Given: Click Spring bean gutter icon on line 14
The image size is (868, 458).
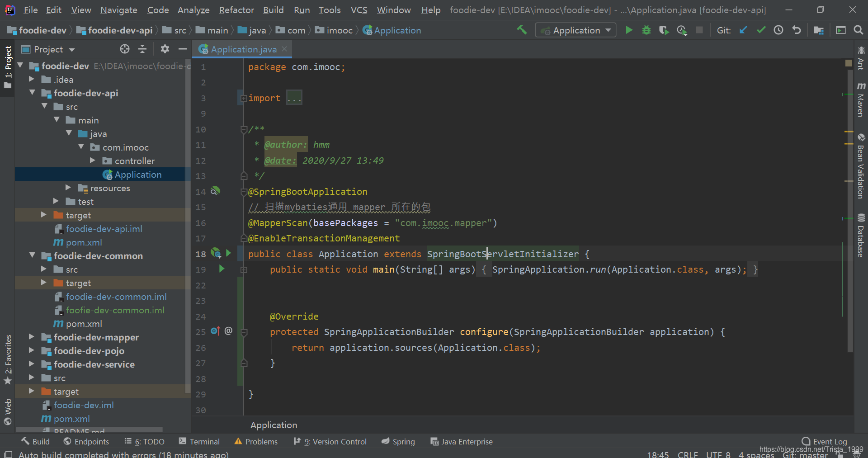Looking at the screenshot, I should [215, 191].
